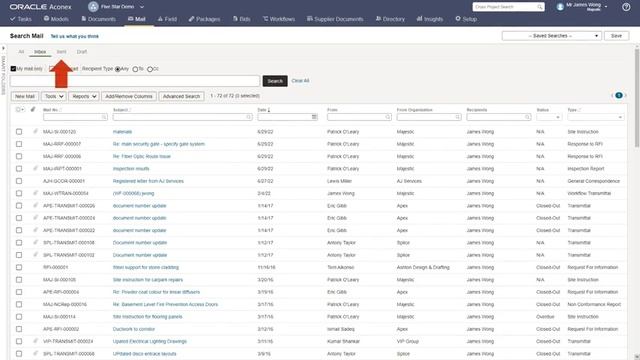Open the Setup menu

[466, 19]
